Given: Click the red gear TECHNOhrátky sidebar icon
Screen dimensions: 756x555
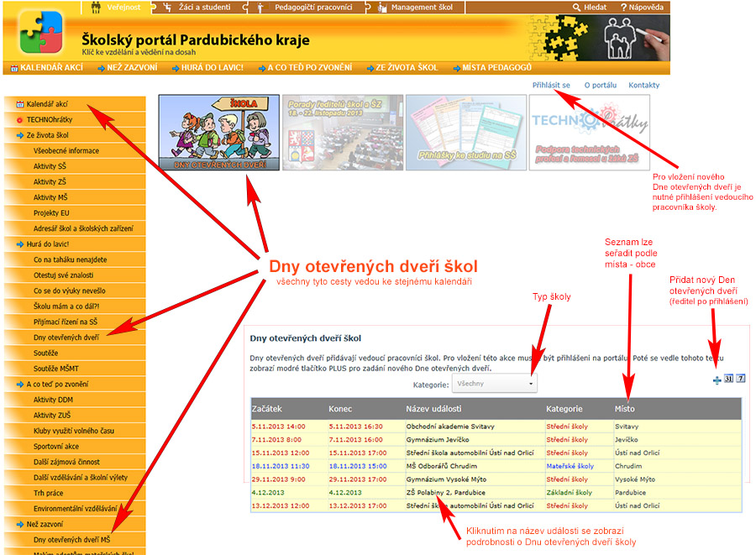Looking at the screenshot, I should click(20, 120).
